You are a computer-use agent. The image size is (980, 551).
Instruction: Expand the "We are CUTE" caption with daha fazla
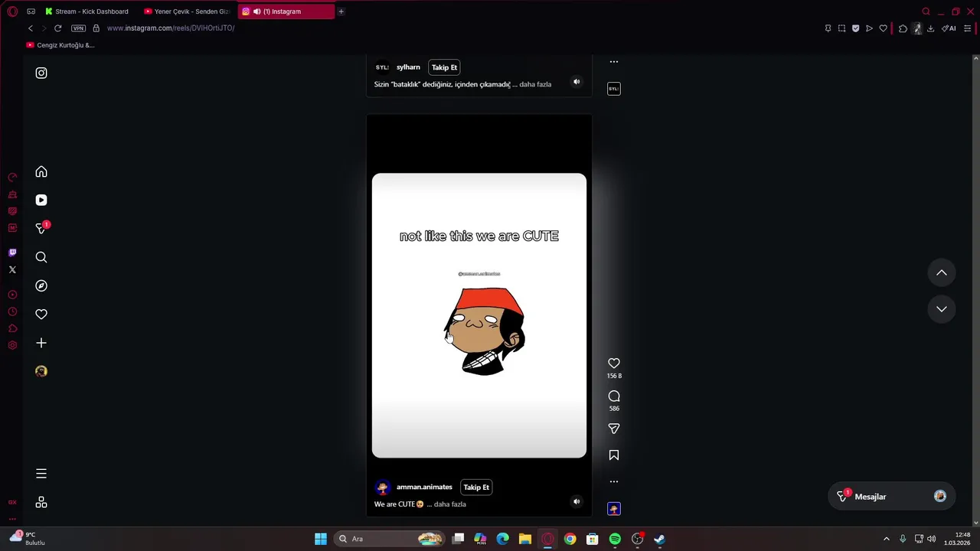(449, 504)
